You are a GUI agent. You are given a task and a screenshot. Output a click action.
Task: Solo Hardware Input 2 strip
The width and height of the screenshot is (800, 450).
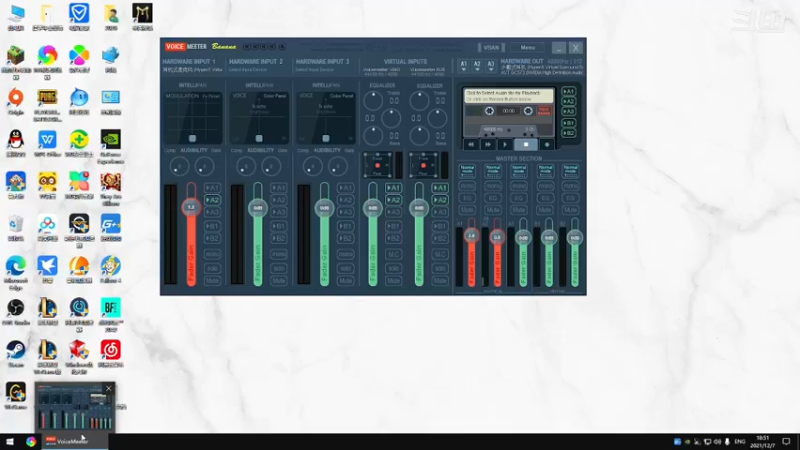pyautogui.click(x=279, y=268)
